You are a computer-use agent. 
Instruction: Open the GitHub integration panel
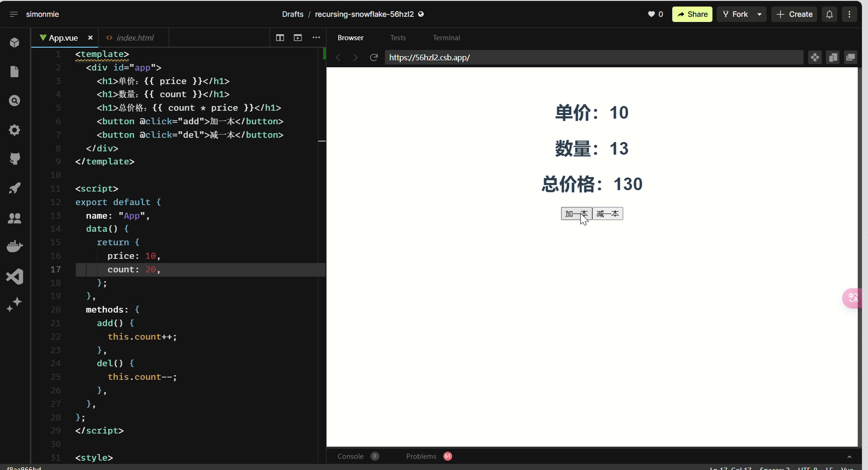click(x=15, y=159)
